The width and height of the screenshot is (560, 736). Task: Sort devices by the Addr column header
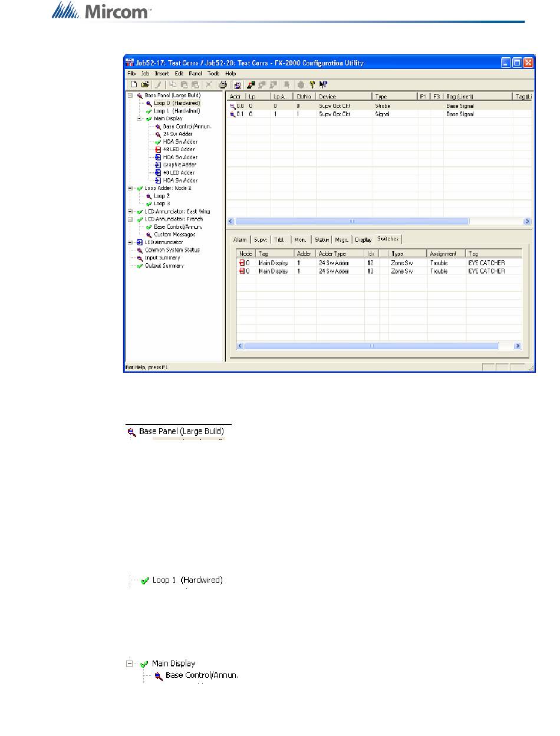click(236, 96)
